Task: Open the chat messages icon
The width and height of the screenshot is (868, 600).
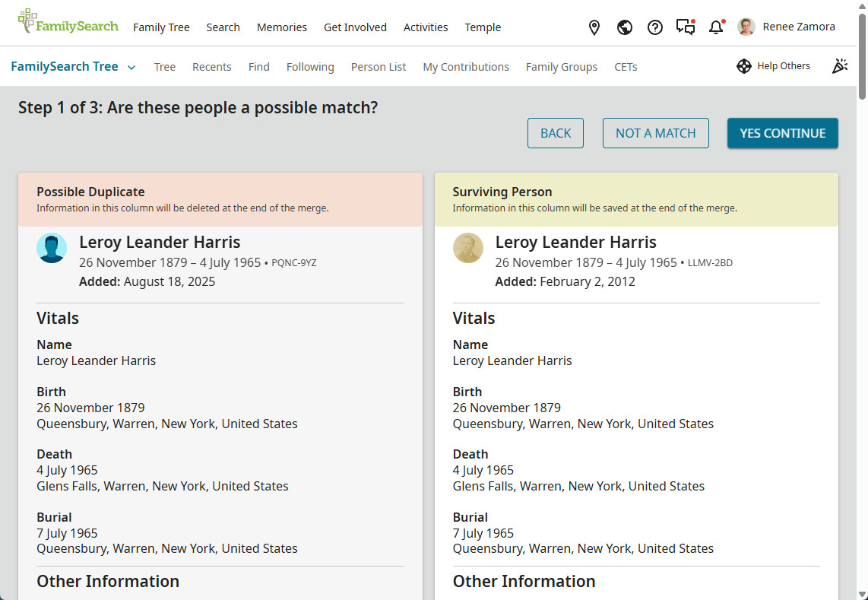Action: coord(686,27)
